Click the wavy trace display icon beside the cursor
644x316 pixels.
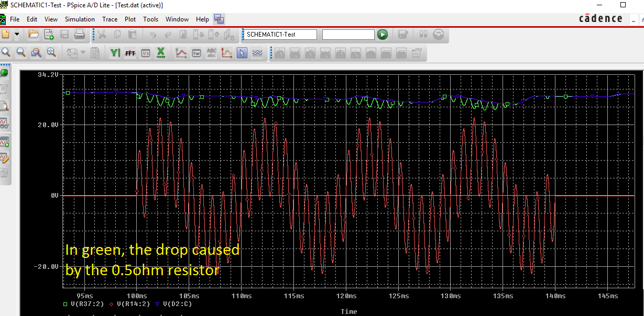click(257, 53)
